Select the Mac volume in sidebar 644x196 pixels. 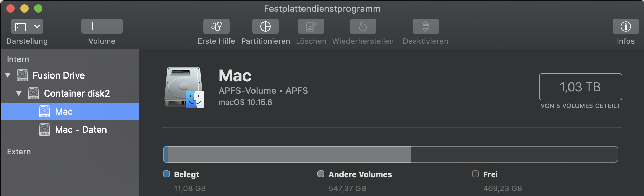pos(64,112)
